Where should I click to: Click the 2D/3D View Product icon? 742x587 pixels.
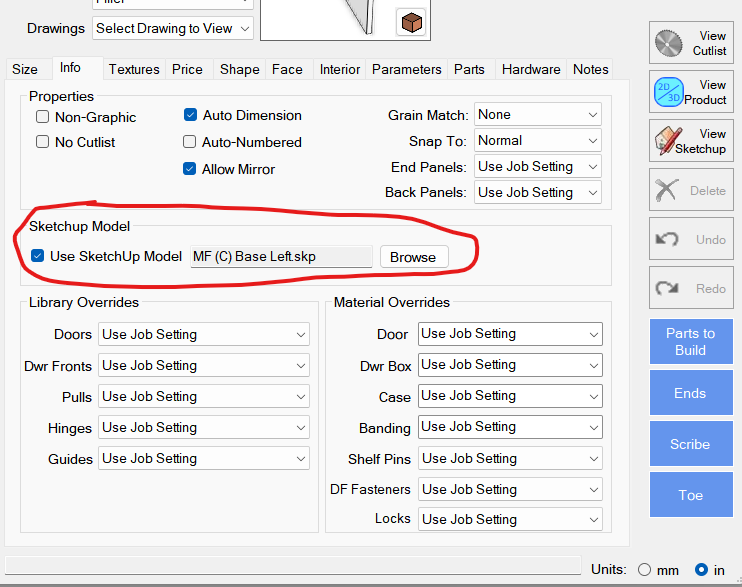click(669, 92)
